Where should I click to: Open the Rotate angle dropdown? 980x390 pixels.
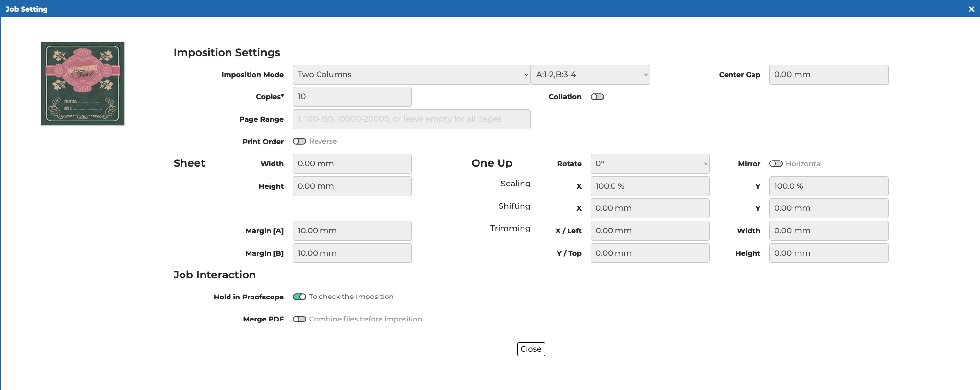[x=649, y=164]
